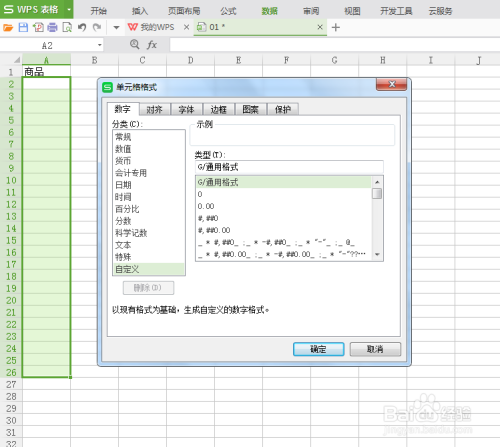Open the 数据 ribbon tab
Image resolution: width=500 pixels, height=447 pixels.
tap(270, 11)
